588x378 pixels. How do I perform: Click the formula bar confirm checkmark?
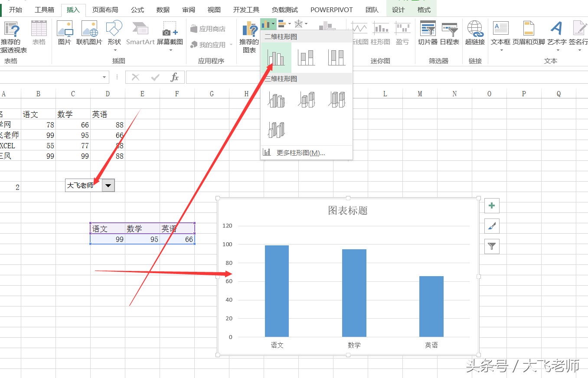pyautogui.click(x=155, y=77)
